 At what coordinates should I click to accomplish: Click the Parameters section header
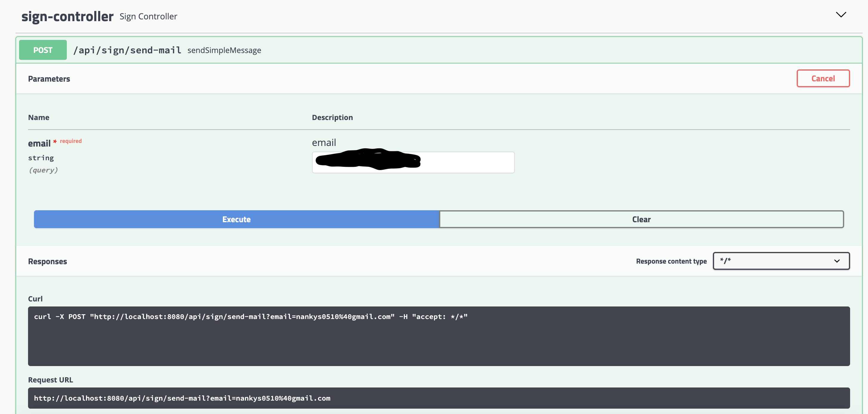pos(49,79)
